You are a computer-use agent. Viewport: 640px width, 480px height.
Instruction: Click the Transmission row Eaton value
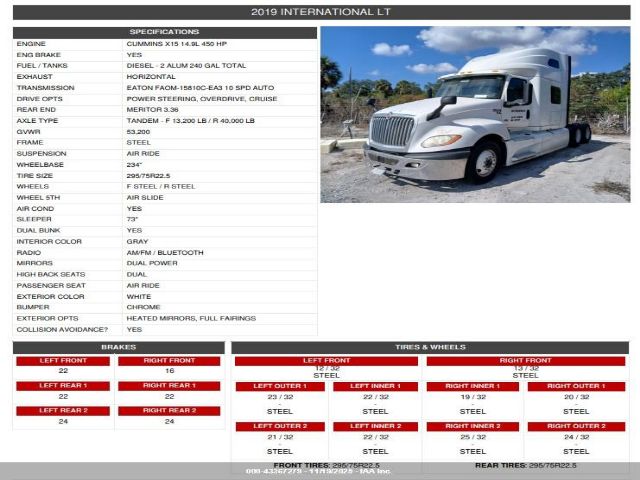tap(200, 88)
